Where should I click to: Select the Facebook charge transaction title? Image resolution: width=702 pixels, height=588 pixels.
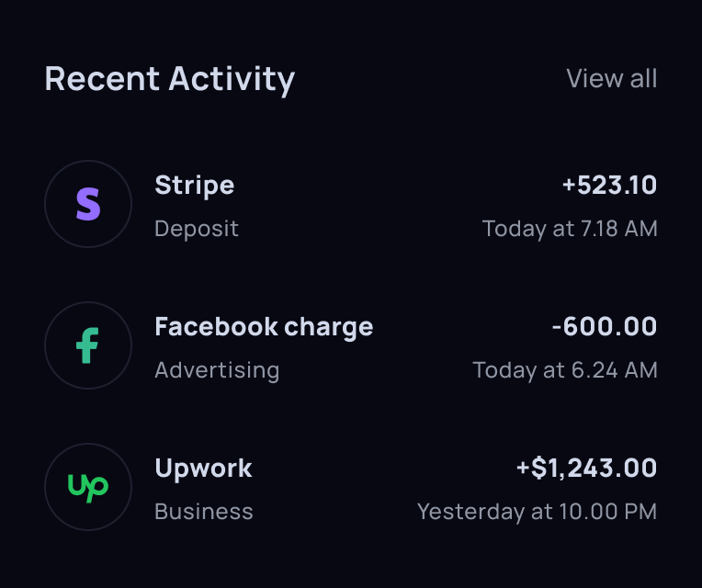click(264, 327)
